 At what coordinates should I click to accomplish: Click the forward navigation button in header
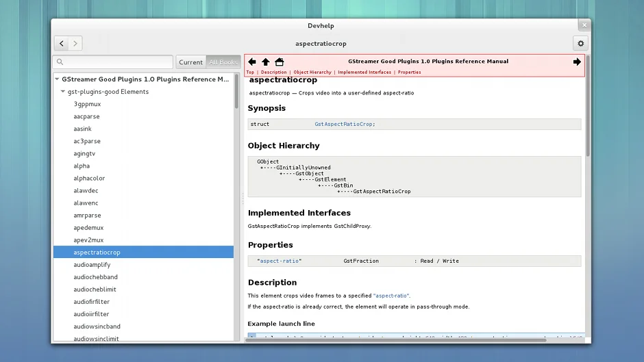click(x=75, y=43)
